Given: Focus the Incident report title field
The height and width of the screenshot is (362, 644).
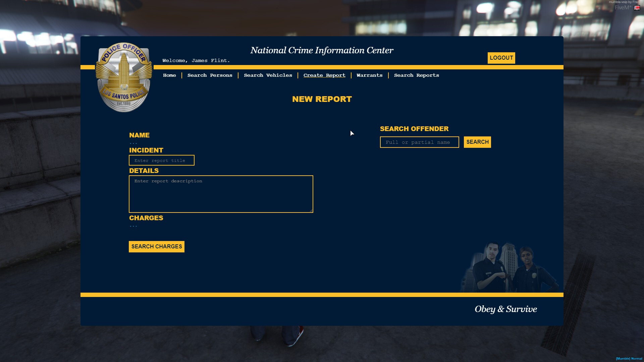Looking at the screenshot, I should tap(161, 161).
